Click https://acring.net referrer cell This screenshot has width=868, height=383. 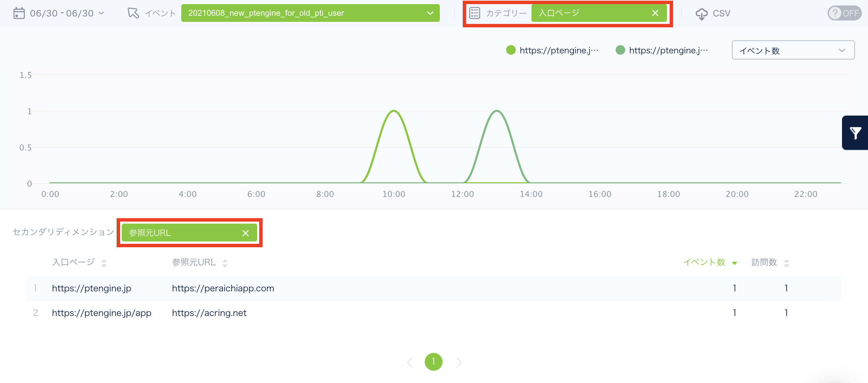pyautogui.click(x=209, y=313)
